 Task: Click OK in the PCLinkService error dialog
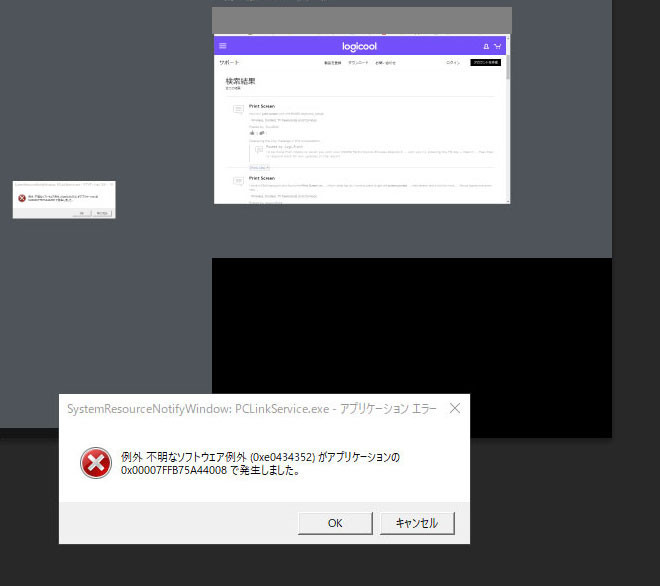335,523
